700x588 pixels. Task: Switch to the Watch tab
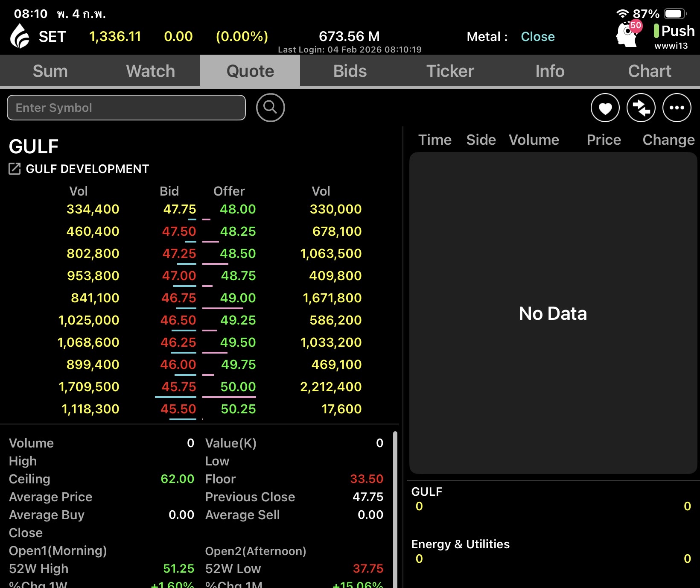pos(150,71)
